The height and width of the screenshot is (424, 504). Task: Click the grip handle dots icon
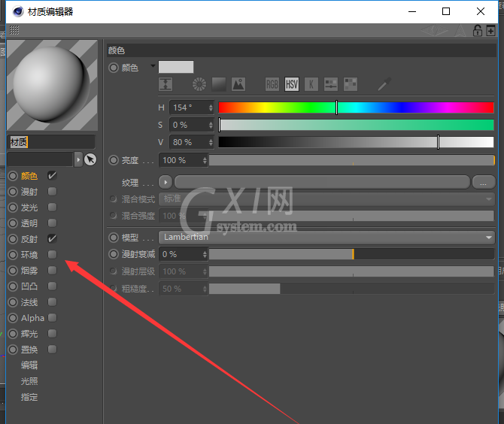point(14,30)
